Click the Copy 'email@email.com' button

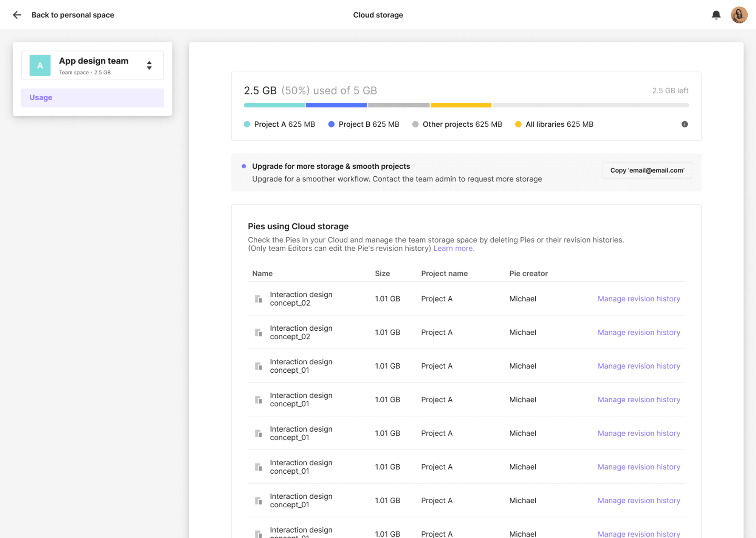point(647,170)
